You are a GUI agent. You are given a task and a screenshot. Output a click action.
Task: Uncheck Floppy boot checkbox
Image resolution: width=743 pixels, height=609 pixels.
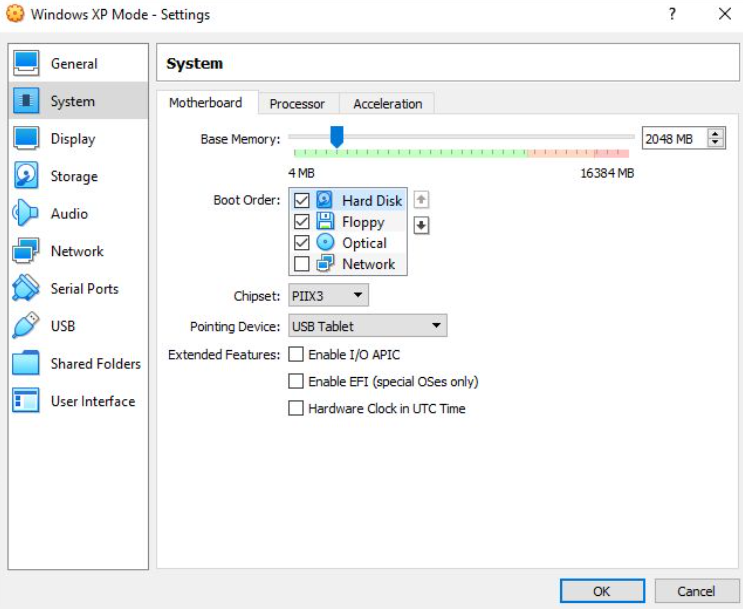coord(301,221)
